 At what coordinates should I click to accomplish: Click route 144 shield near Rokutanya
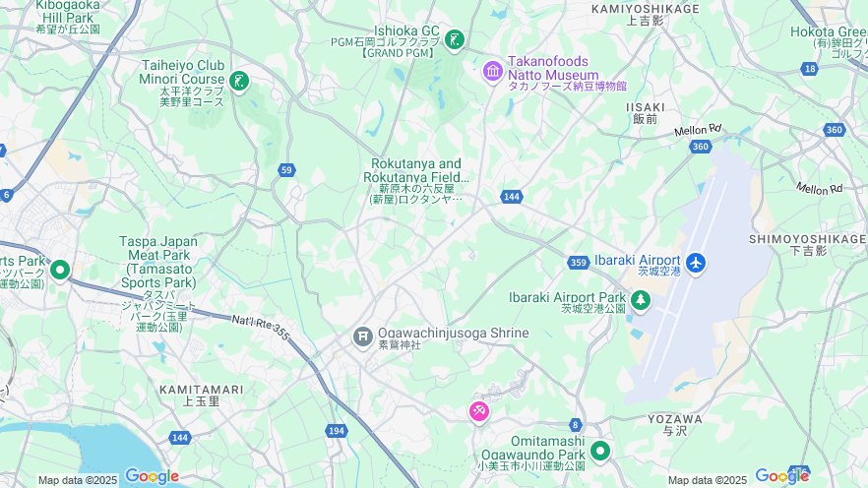click(512, 197)
